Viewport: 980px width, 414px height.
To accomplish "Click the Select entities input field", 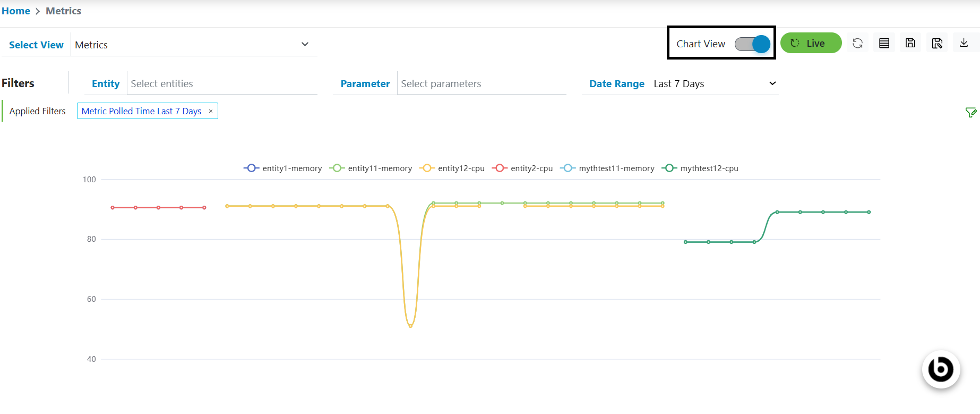I will (222, 84).
